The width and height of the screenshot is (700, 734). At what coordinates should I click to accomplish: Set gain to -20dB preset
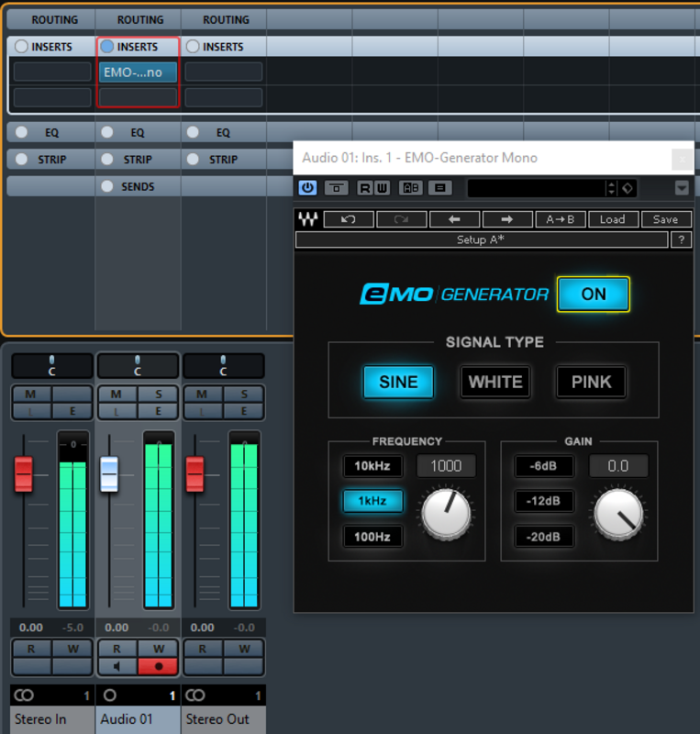tap(544, 537)
